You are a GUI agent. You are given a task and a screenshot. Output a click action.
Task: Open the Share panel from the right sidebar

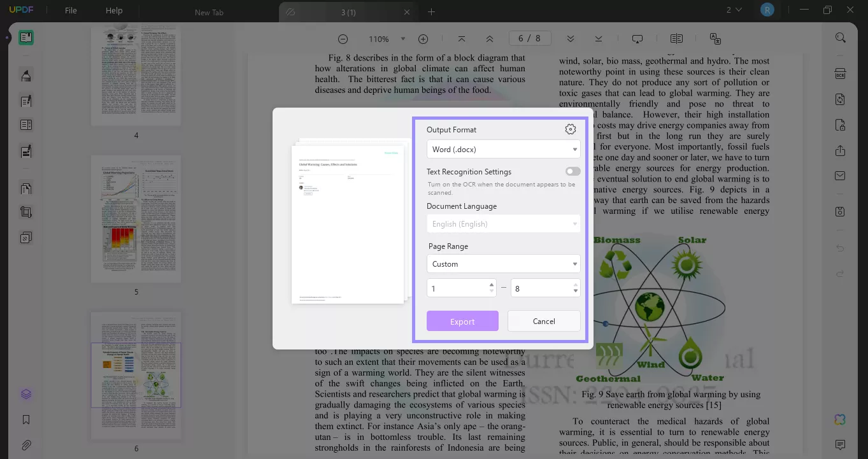pyautogui.click(x=840, y=151)
